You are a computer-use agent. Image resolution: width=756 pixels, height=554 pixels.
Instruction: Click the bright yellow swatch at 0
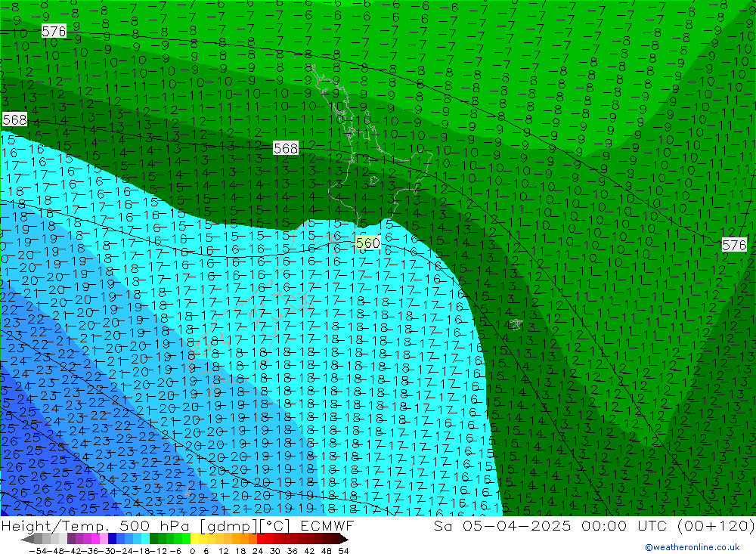click(194, 539)
